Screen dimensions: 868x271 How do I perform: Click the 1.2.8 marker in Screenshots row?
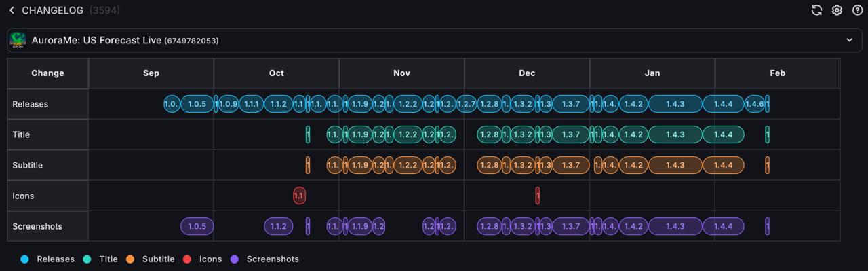point(489,226)
